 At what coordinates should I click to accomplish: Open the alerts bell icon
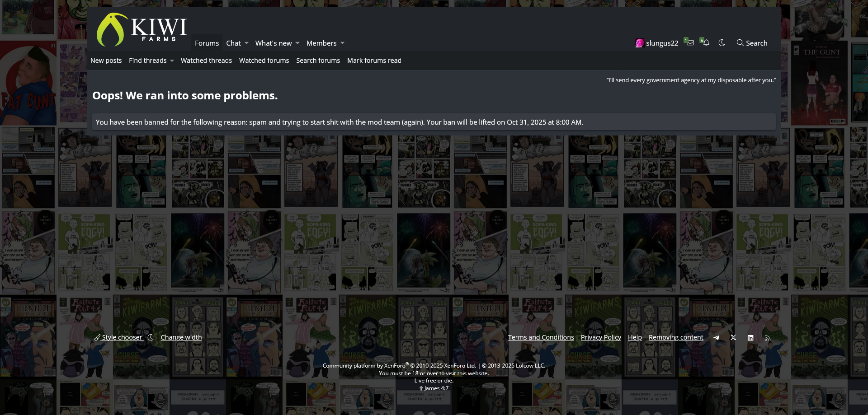pyautogui.click(x=706, y=43)
